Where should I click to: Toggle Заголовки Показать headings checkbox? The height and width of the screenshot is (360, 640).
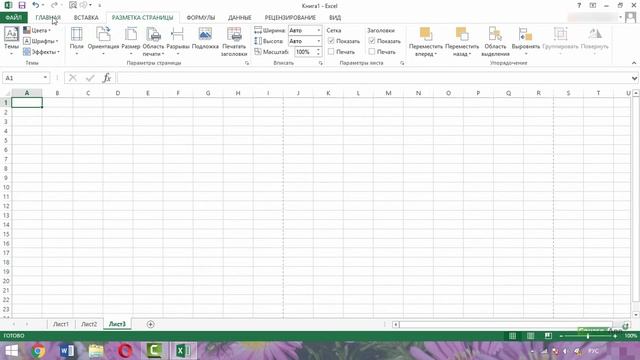click(x=372, y=41)
